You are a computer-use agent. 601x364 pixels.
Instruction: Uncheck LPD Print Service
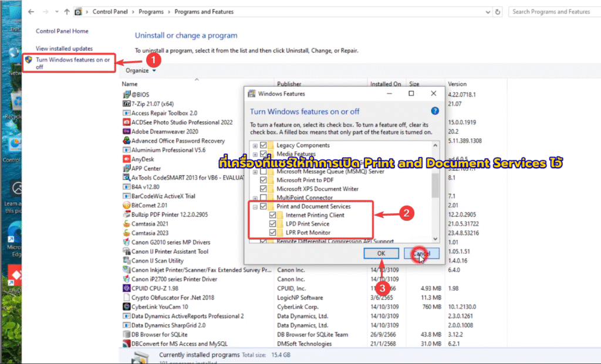click(272, 224)
